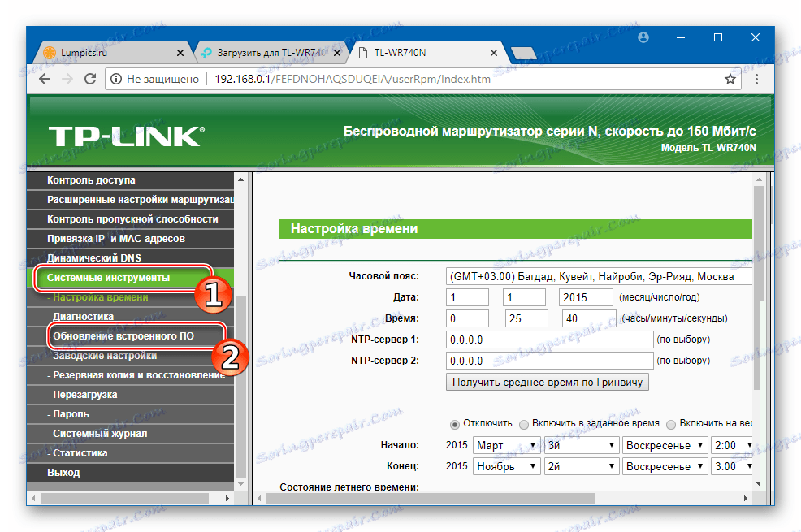
Task: Open Перезагрузка submenu
Action: pyautogui.click(x=130, y=395)
